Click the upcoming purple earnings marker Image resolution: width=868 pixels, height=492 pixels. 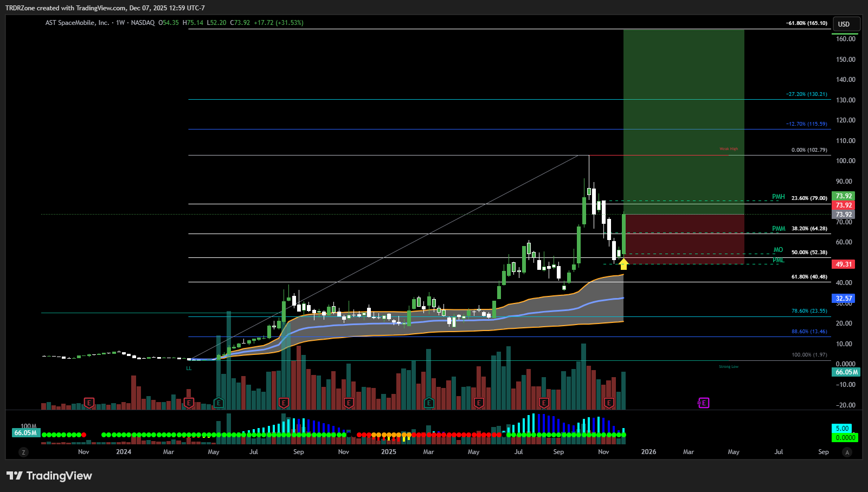tap(703, 403)
